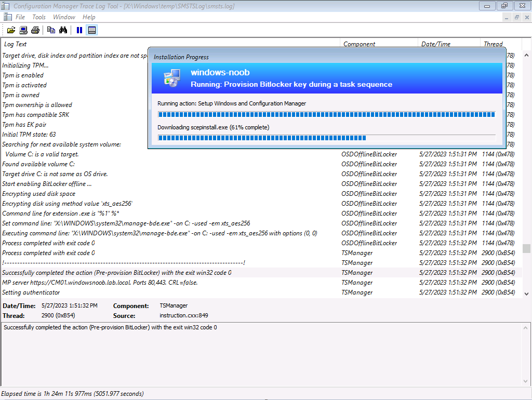Open the Window menu
Image resolution: width=532 pixels, height=400 pixels.
click(x=64, y=17)
